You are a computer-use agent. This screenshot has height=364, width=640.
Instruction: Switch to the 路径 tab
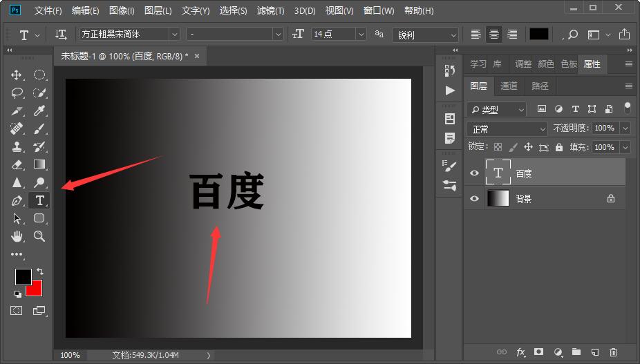(x=540, y=86)
